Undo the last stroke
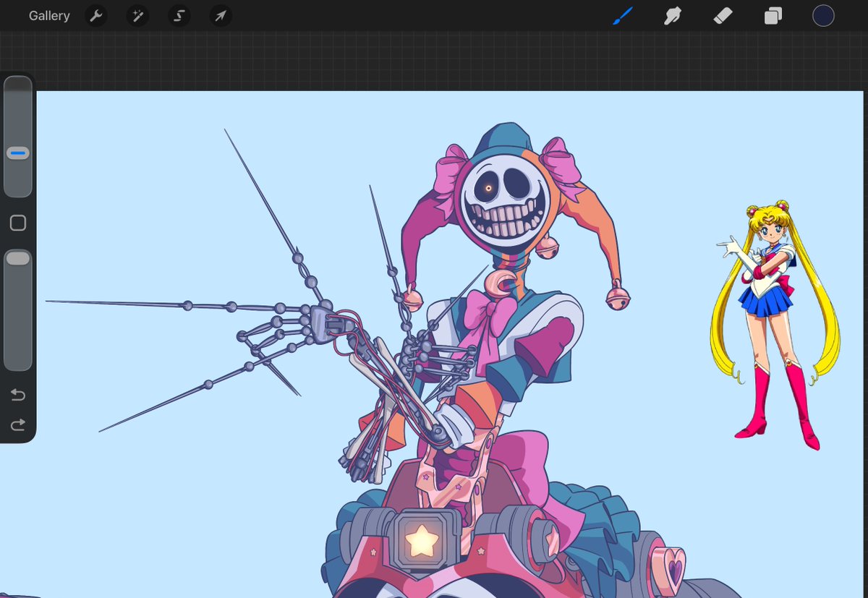Screen dimensions: 868x598 tap(18, 394)
